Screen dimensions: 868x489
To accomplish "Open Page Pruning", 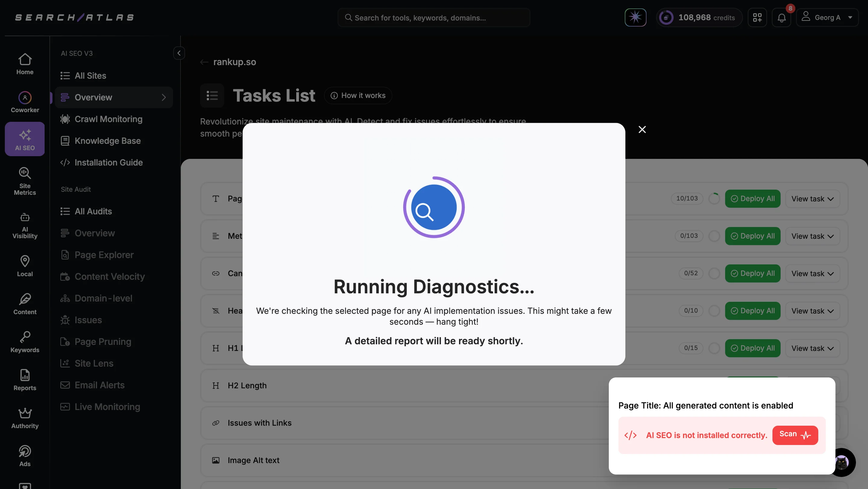I will click(x=114, y=341).
